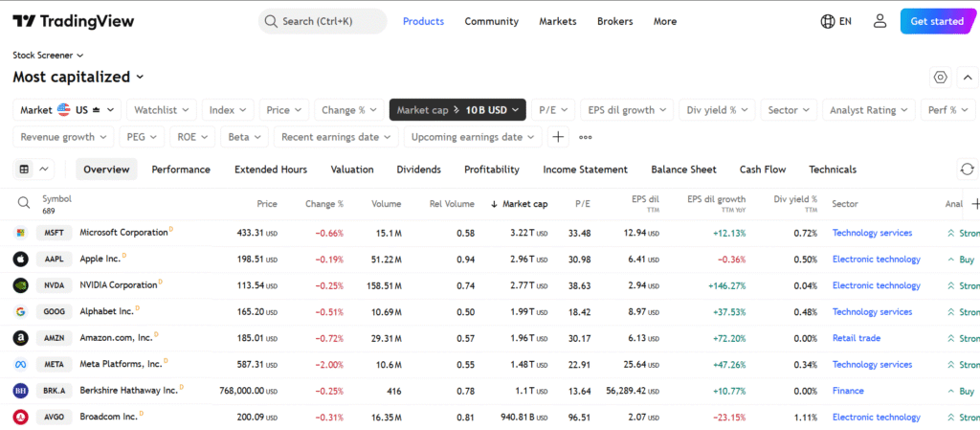This screenshot has height=430, width=980.
Task: Switch to the Cash Flow tab
Action: pyautogui.click(x=763, y=170)
